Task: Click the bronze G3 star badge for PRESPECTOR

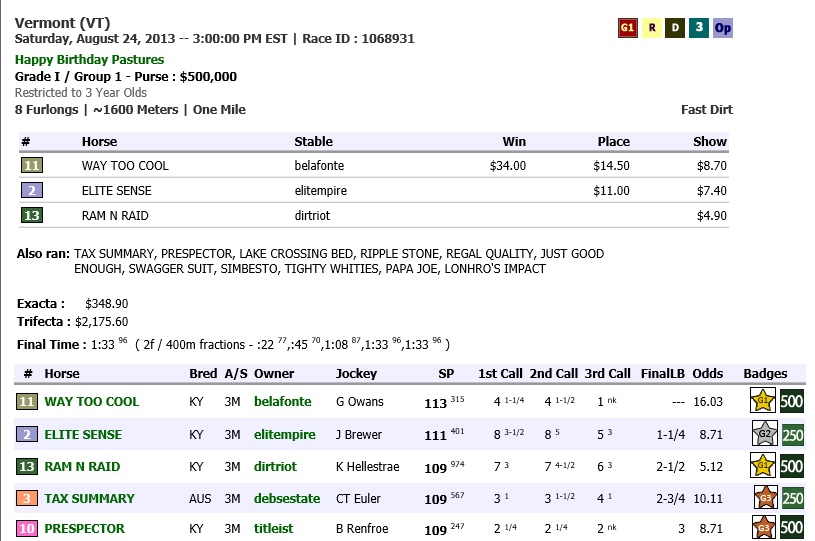Action: 763,528
